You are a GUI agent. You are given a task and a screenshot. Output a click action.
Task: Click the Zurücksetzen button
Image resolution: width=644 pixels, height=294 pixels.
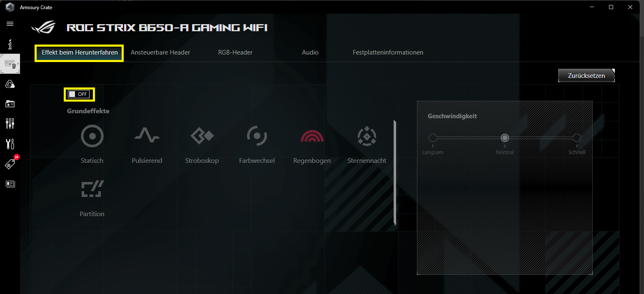(x=586, y=75)
